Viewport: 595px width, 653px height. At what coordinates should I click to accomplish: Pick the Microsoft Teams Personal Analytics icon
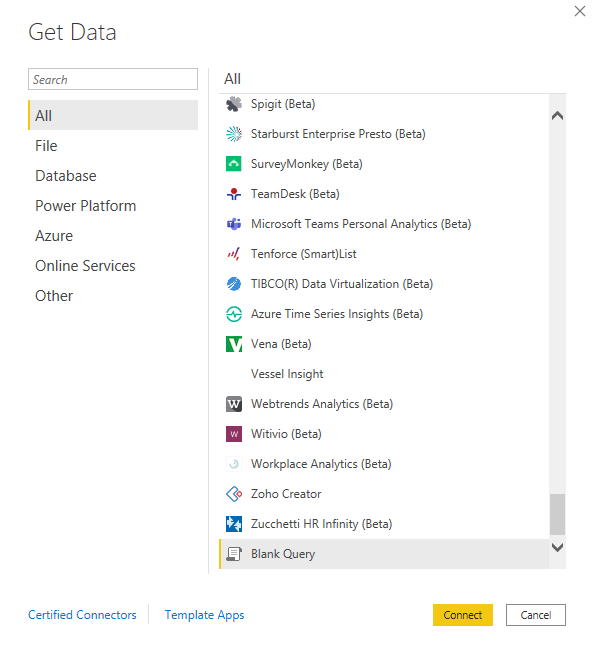234,224
